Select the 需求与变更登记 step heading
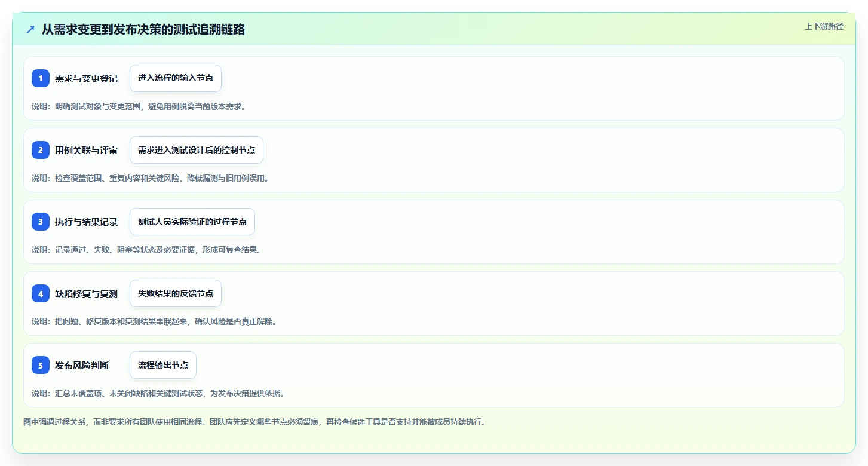Screen dimensions: 868x466 [86, 78]
